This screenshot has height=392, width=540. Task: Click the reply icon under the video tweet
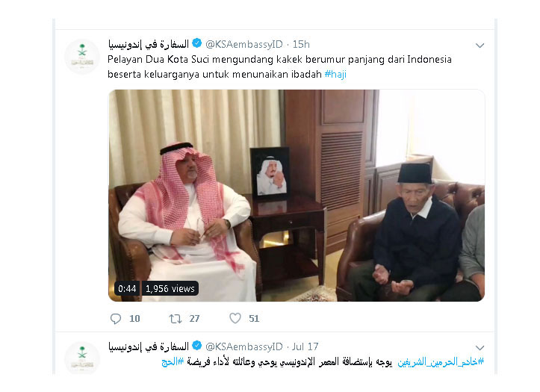click(115, 319)
